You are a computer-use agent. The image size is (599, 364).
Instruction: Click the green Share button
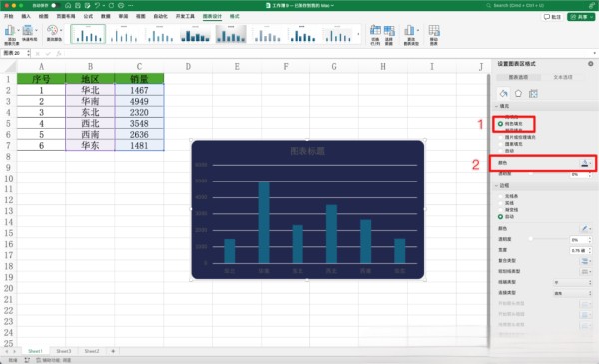[581, 17]
